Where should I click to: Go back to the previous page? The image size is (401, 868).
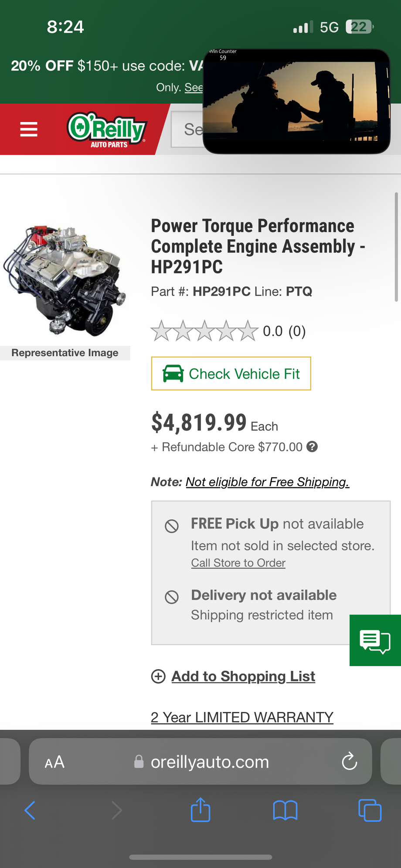30,810
